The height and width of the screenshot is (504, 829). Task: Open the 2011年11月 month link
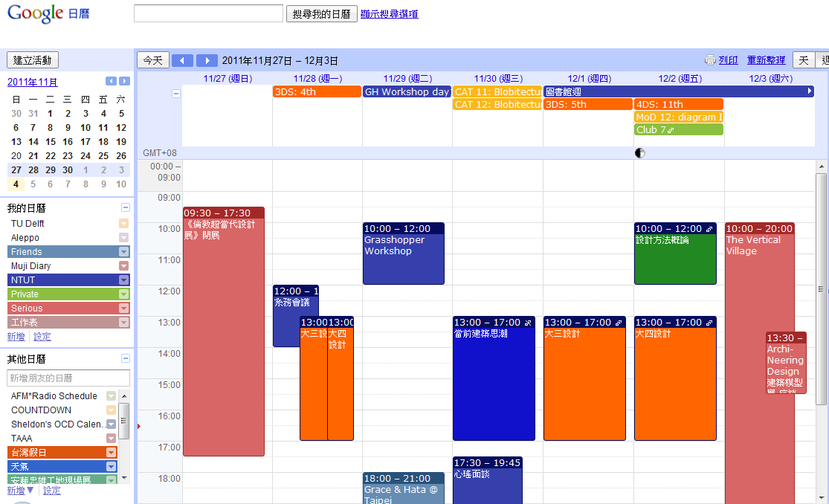point(32,82)
